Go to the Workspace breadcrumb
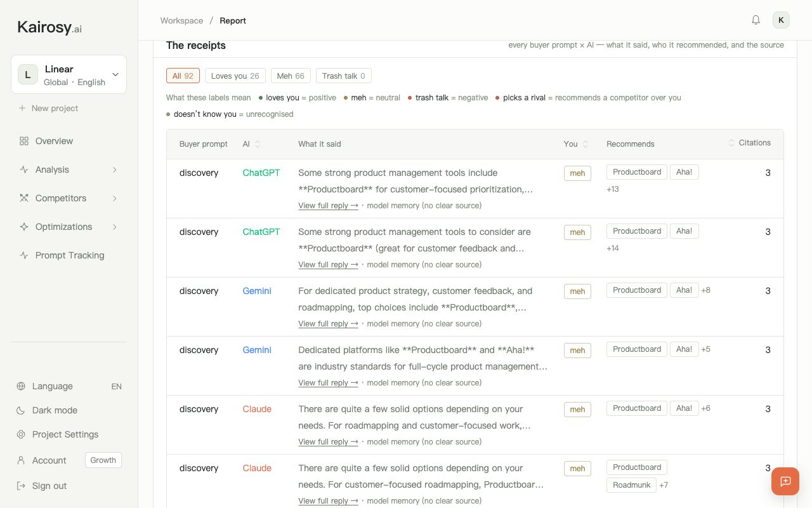Image resolution: width=812 pixels, height=508 pixels. click(181, 20)
